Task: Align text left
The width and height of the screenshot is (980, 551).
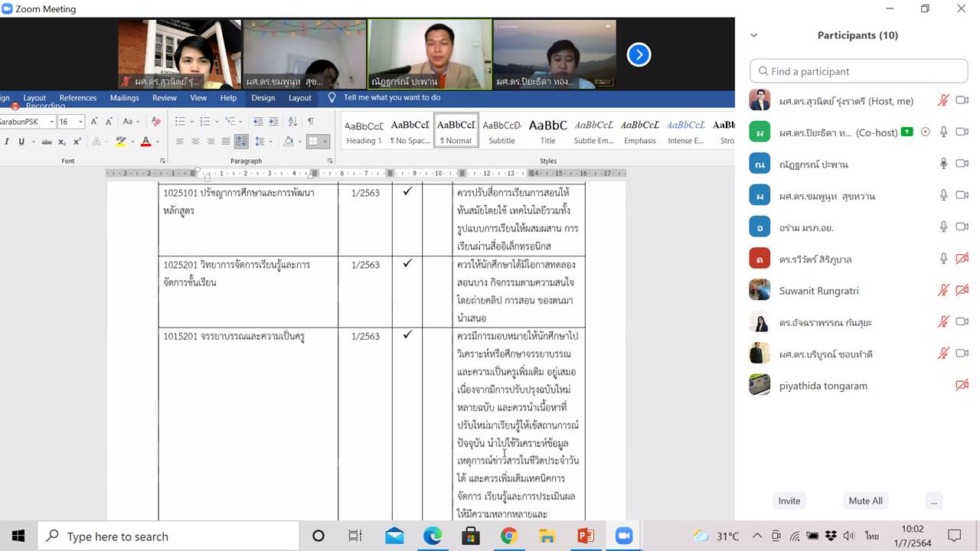Action: click(180, 142)
